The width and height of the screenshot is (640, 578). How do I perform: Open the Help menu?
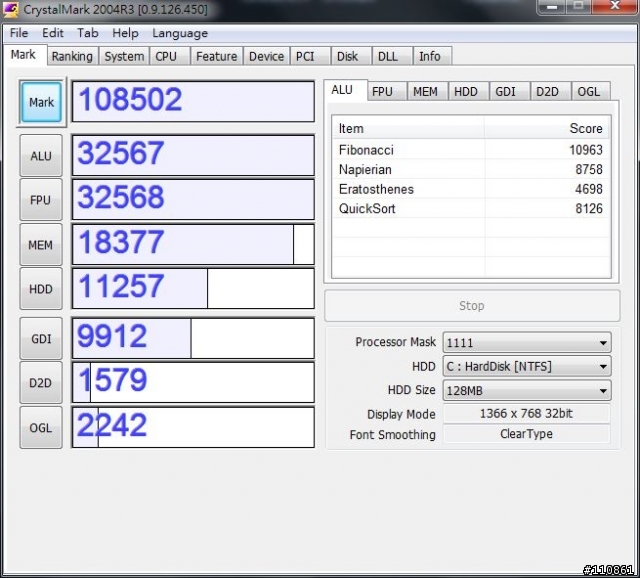(x=125, y=33)
